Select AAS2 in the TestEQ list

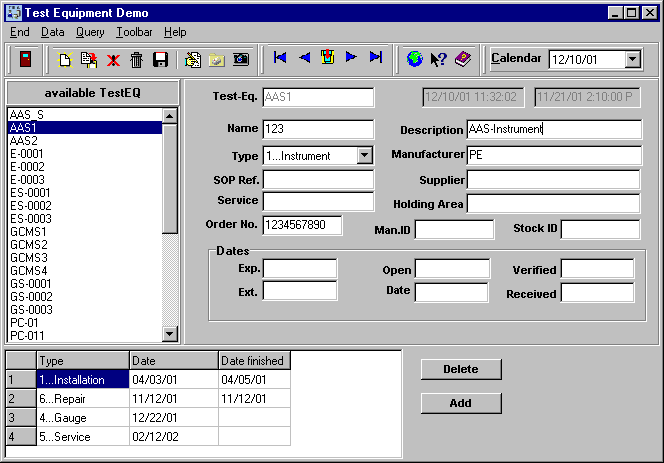85,141
